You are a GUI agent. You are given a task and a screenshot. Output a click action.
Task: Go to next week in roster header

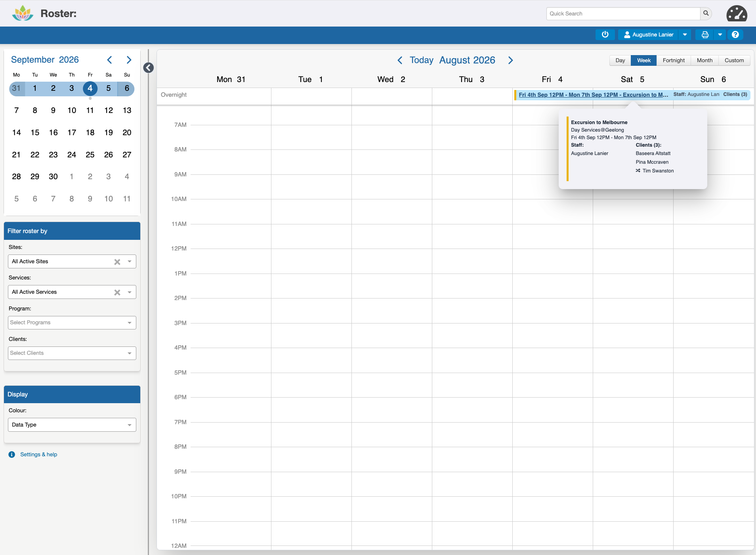click(510, 60)
